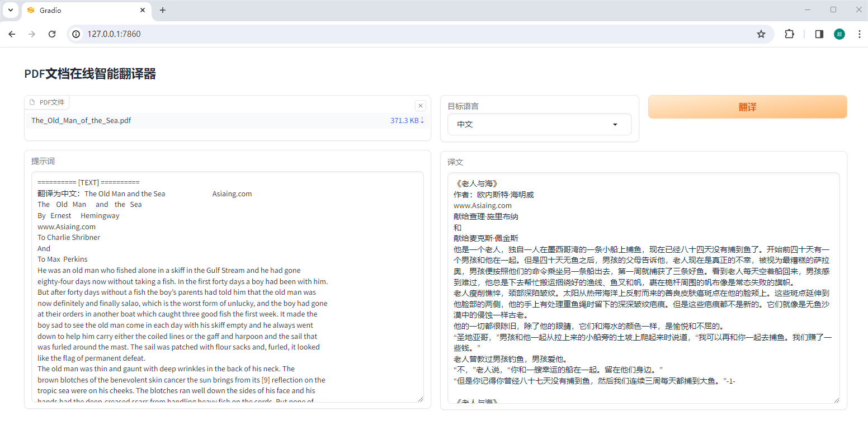Viewport: 868px width, 439px height.
Task: Click the line 'By Ernest Hemingway'
Action: 78,215
